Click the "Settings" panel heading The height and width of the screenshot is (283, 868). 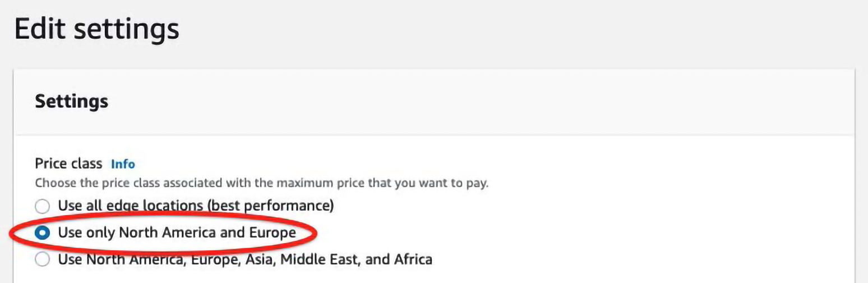tap(71, 102)
